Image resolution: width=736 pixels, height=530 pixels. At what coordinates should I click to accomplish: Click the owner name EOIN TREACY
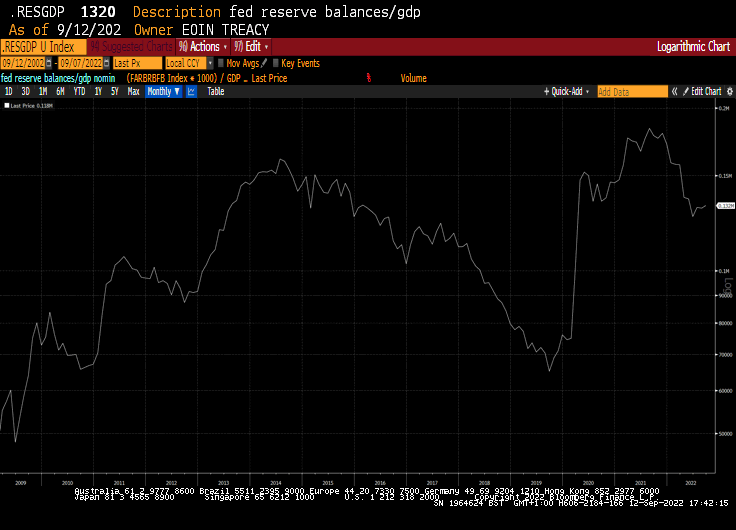tap(225, 30)
